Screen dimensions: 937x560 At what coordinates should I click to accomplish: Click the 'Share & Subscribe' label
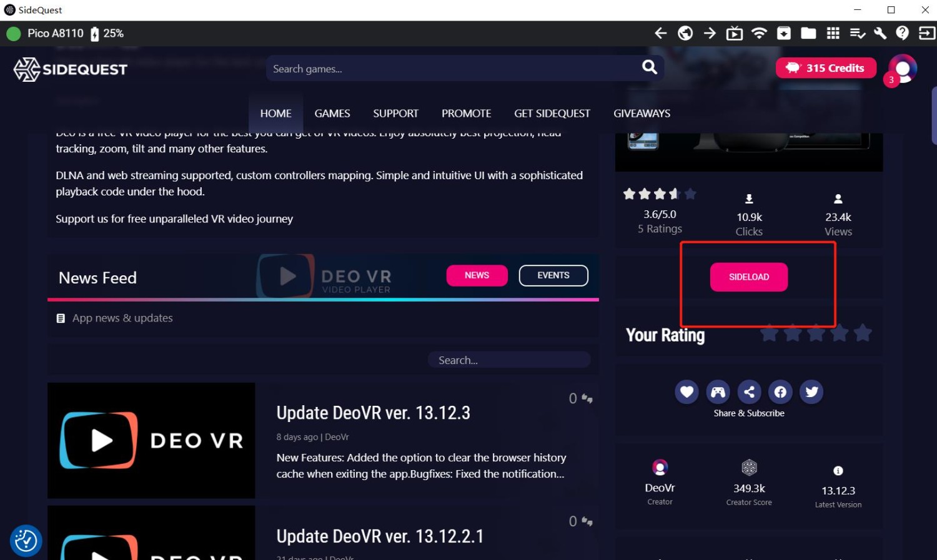pos(749,413)
